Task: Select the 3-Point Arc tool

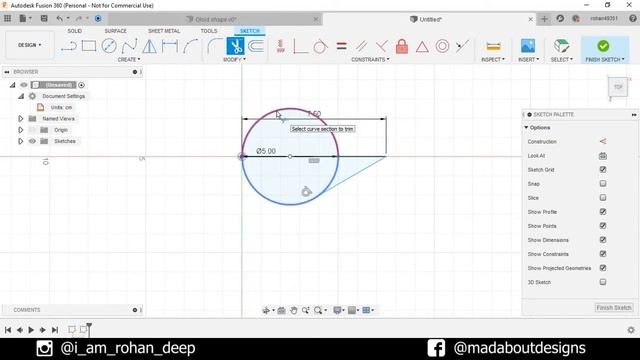Action: [x=190, y=46]
